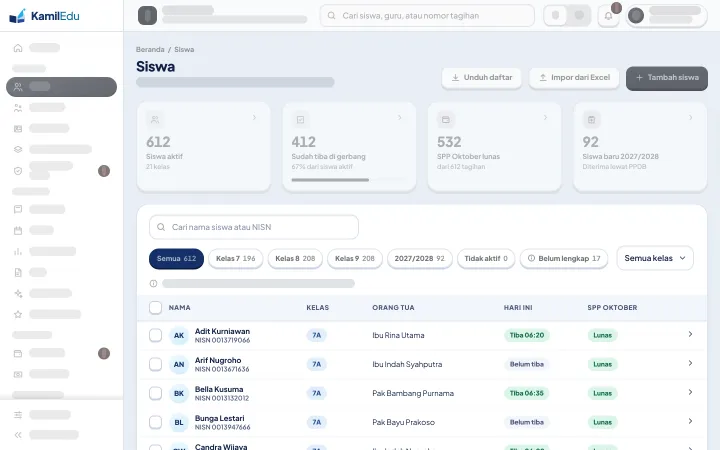Open Bella Kusuma row chevron
The image size is (720, 450).
click(690, 392)
